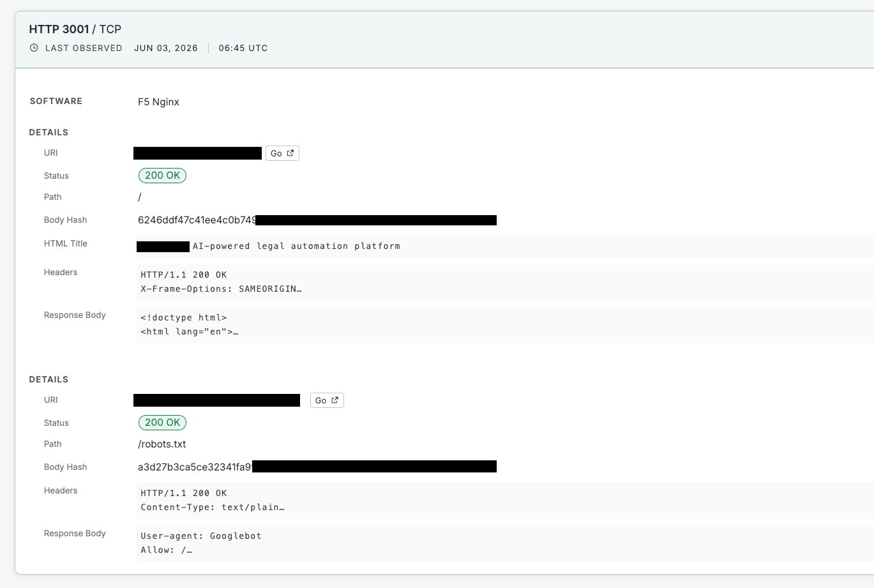874x588 pixels.
Task: Click the SOFTWARE label
Action: (56, 101)
